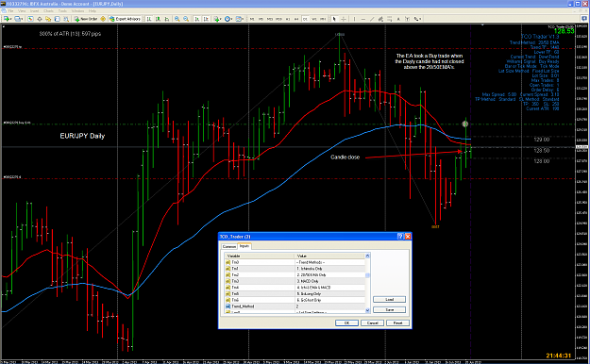Open the Periods clock dropdown
The height and width of the screenshot is (364, 590).
point(228,19)
